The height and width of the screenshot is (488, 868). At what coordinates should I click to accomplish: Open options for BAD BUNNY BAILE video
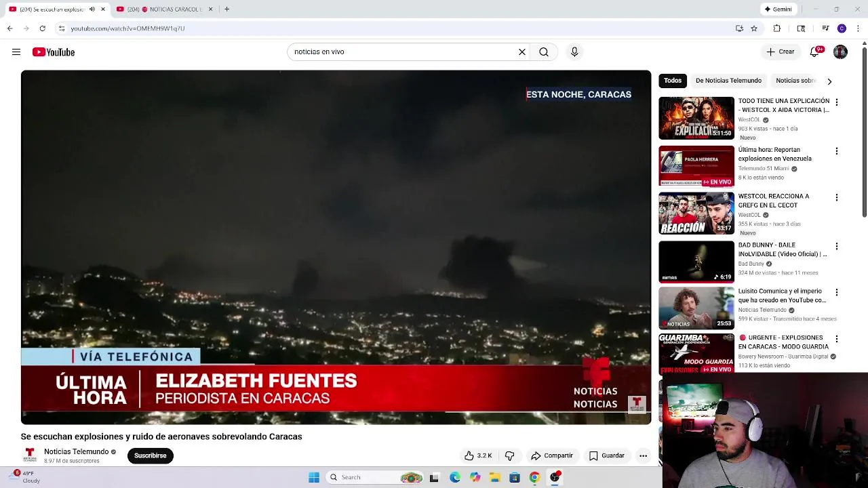click(836, 247)
